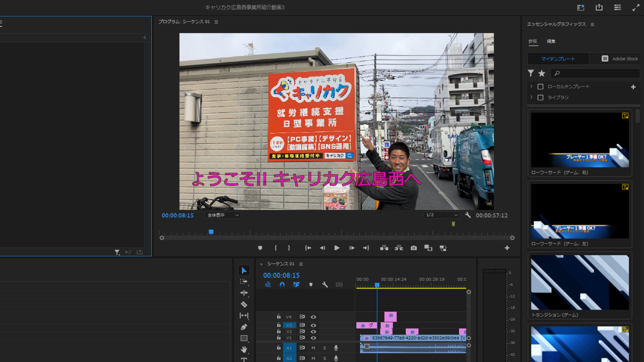Click the Mark Out bracket button
The image size is (644, 362).
click(x=289, y=248)
